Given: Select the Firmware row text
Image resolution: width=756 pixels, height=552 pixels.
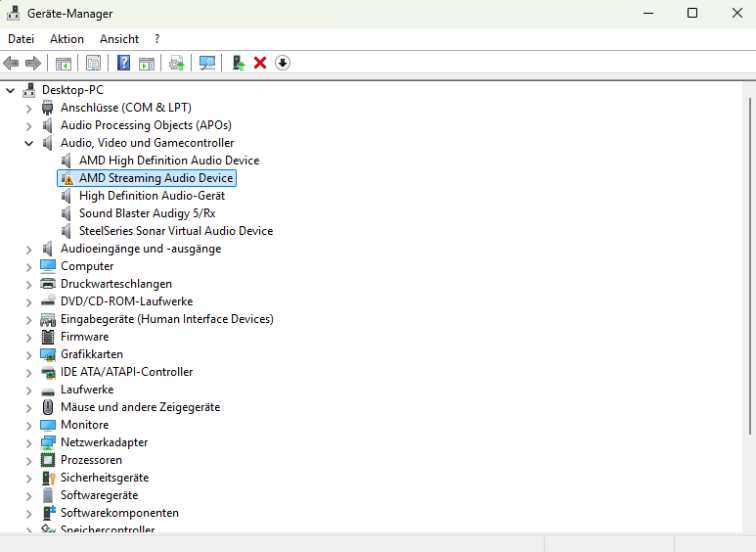Looking at the screenshot, I should [x=85, y=337].
